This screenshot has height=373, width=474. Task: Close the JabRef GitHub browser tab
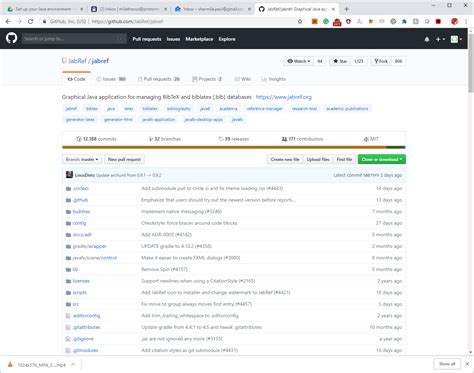point(333,9)
